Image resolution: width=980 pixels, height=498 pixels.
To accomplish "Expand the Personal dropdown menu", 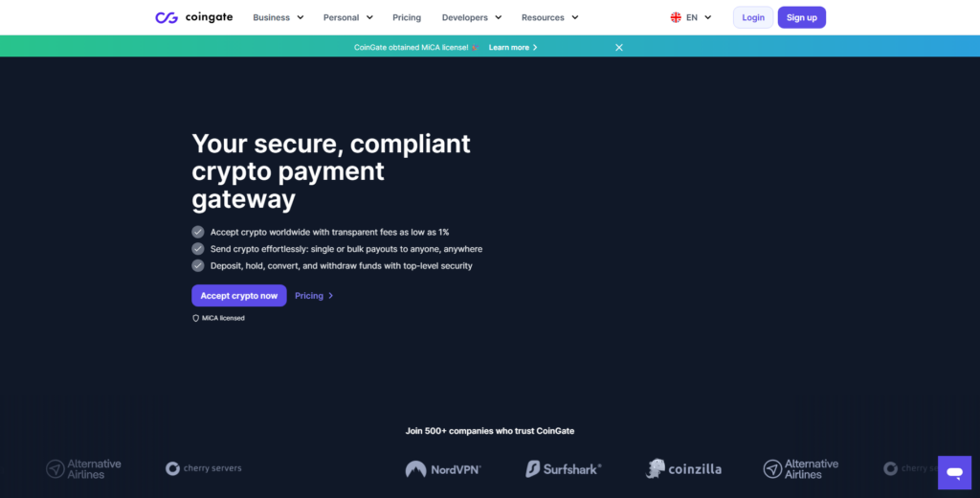I will (348, 17).
